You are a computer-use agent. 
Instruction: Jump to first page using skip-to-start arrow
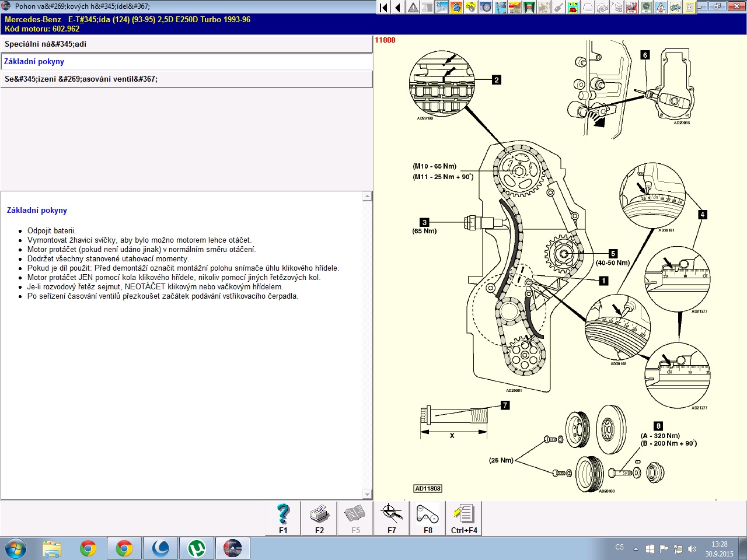pyautogui.click(x=383, y=8)
